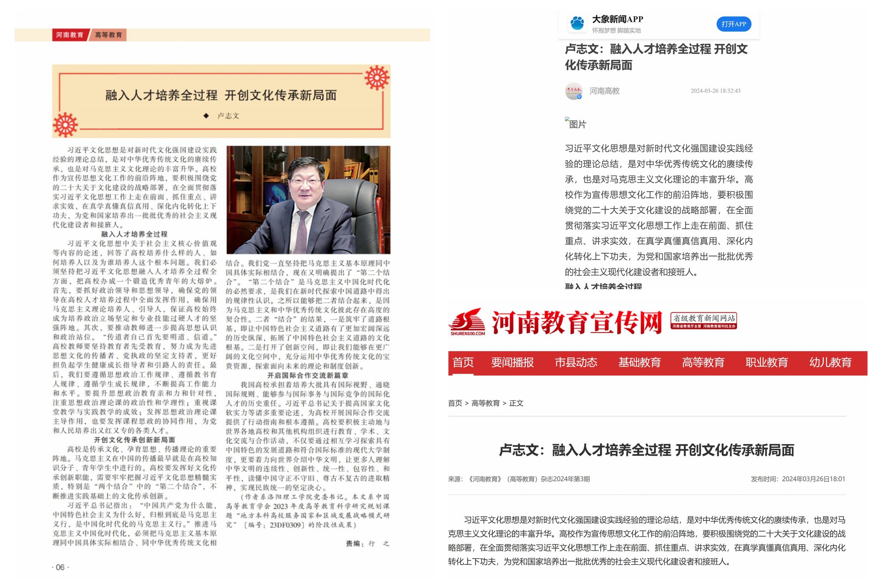Click 首页 in the breadcrumb trail
The width and height of the screenshot is (882, 588).
tap(455, 403)
